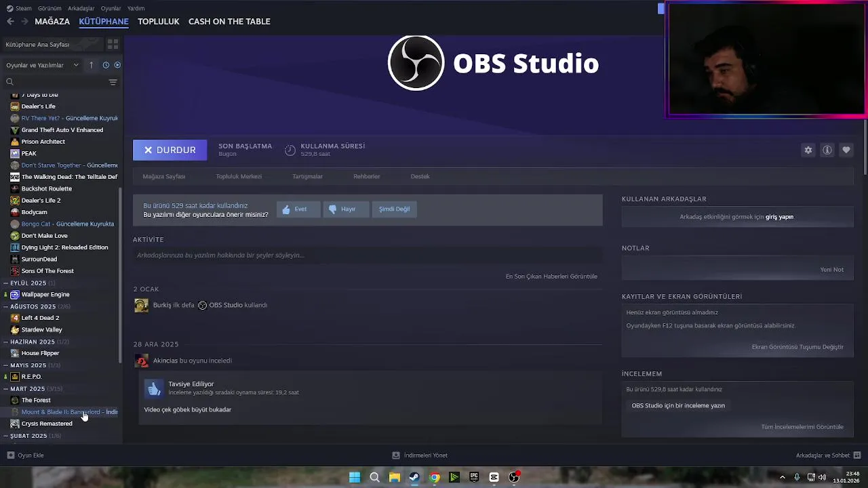Open the CASH ON THE TABLE profile tab
The image size is (868, 488).
[229, 22]
